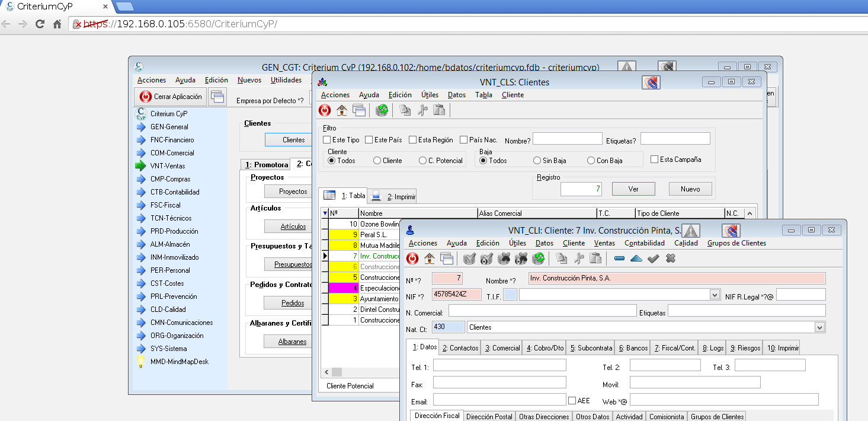
Task: Enable the Este País filter checkbox
Action: pyautogui.click(x=369, y=140)
